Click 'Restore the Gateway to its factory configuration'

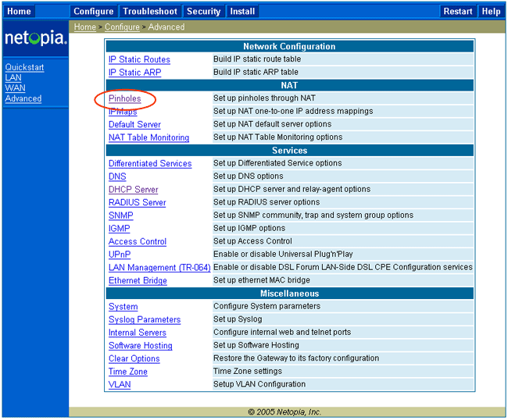click(296, 358)
